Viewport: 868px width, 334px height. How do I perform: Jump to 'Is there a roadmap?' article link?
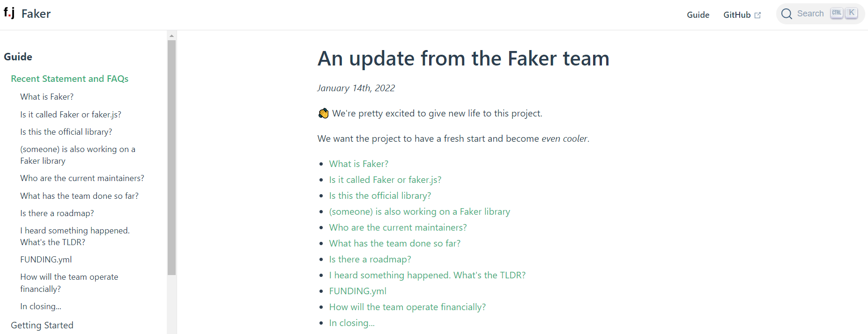point(370,259)
